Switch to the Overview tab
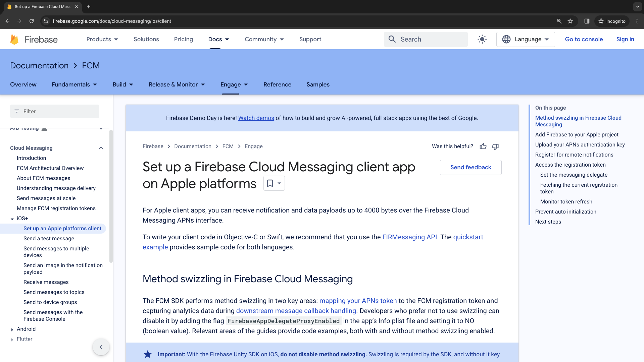This screenshot has height=362, width=644. 23,84
